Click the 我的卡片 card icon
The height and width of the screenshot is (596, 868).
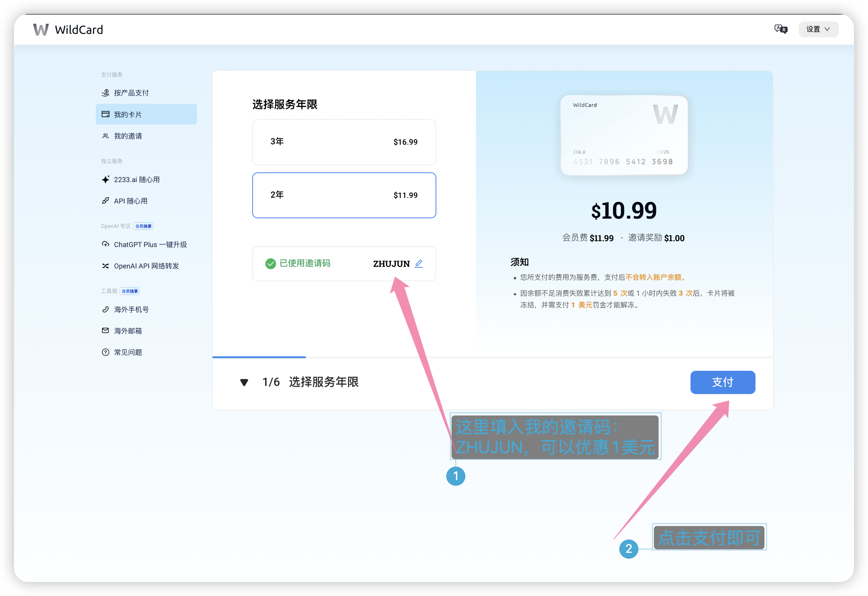(x=105, y=114)
